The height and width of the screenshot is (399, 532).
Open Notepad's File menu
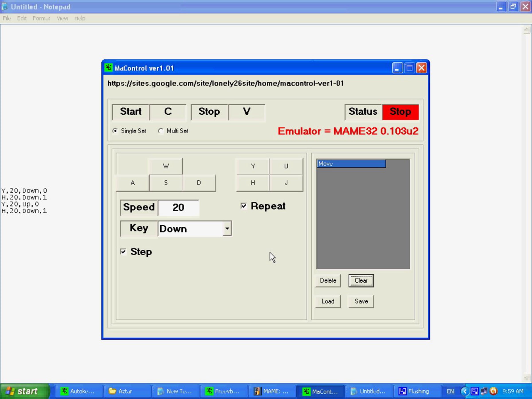(x=7, y=18)
